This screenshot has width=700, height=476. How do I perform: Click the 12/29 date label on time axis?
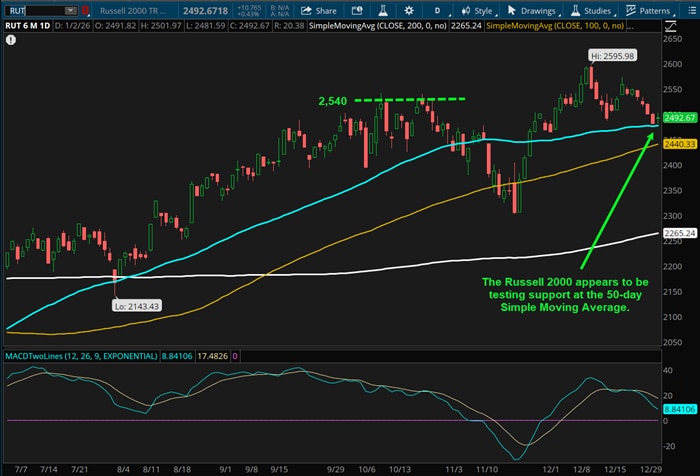point(650,470)
